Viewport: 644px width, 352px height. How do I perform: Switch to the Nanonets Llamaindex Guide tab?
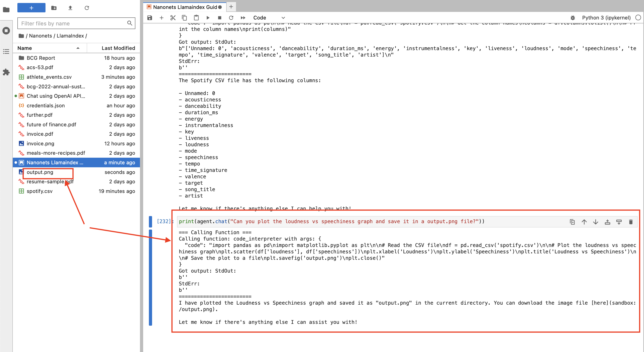(185, 7)
